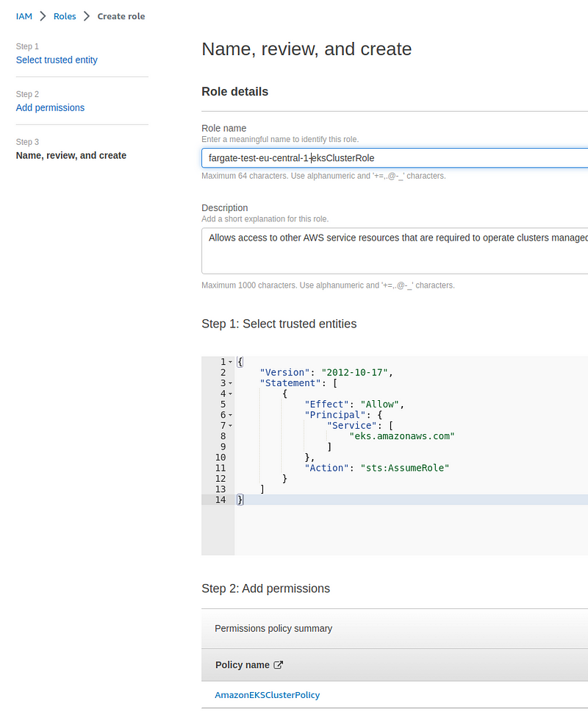Click the Step 2 label in the sidebar

point(27,94)
